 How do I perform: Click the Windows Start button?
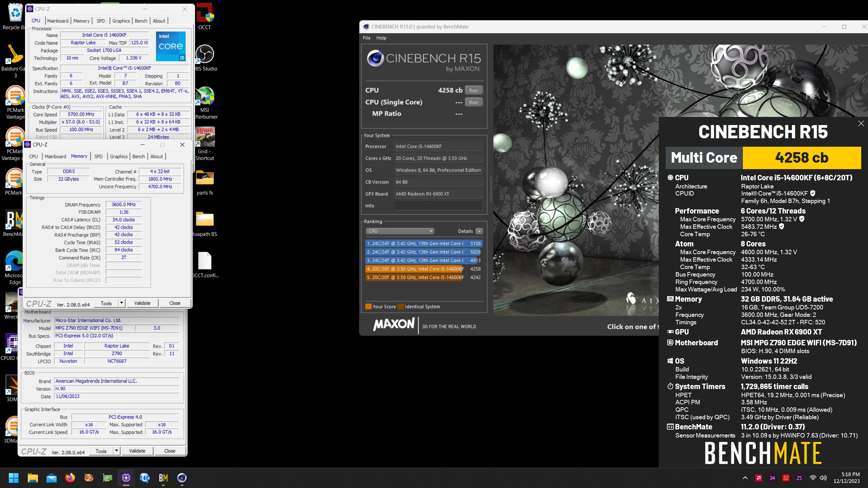click(x=14, y=478)
